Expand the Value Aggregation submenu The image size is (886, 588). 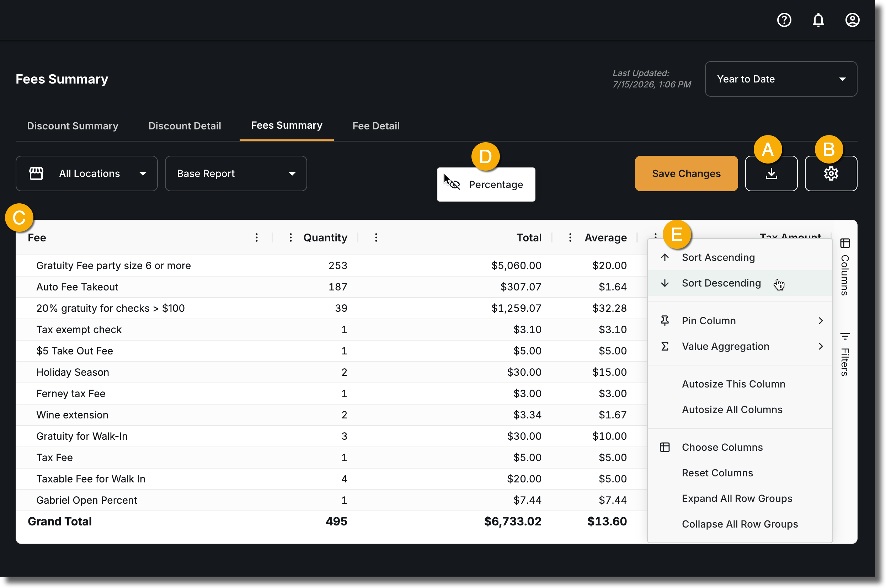point(740,347)
